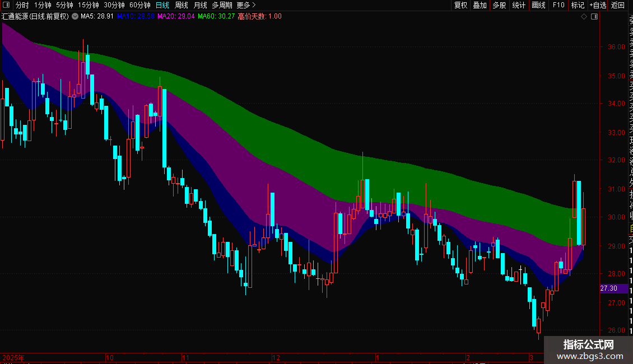This screenshot has width=633, height=364.
Task: Click the 高价天数: 1.00 label
Action: tap(259, 17)
